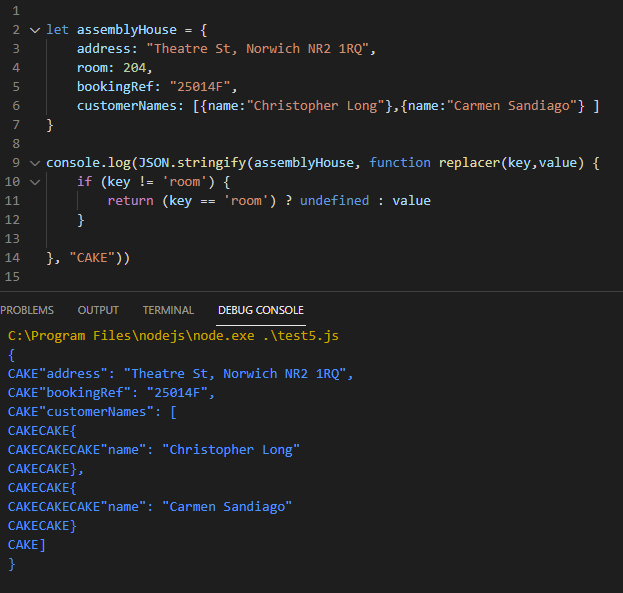The width and height of the screenshot is (623, 593).
Task: Place cursor on the assemblyHouse variable name
Action: 127,30
